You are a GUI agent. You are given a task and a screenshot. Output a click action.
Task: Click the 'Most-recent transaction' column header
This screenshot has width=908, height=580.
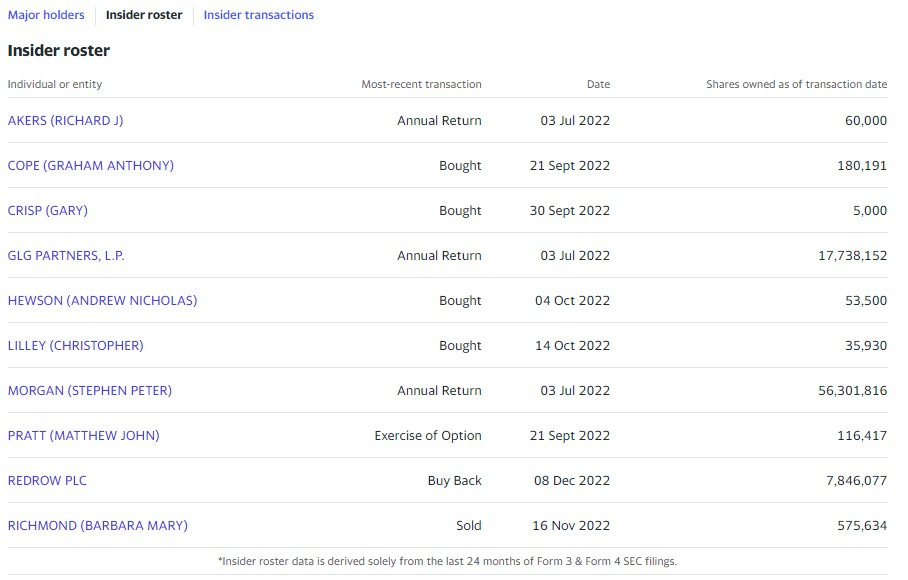(422, 84)
